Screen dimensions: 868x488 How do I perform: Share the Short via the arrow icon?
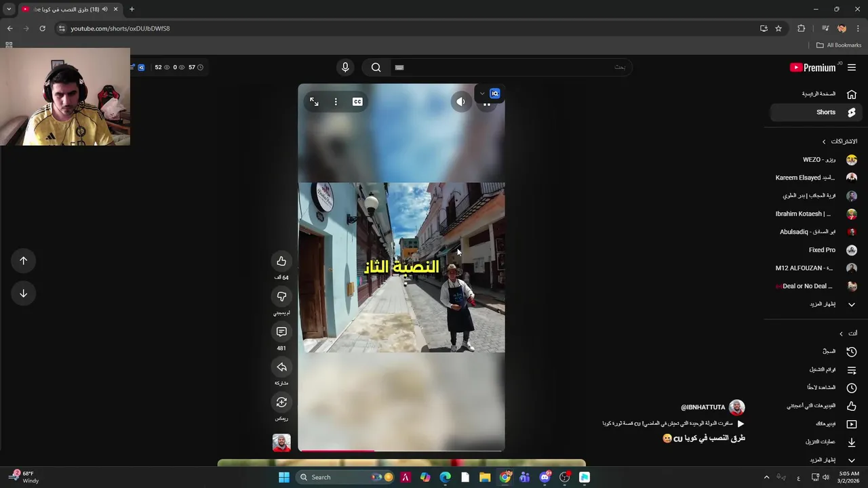[281, 367]
